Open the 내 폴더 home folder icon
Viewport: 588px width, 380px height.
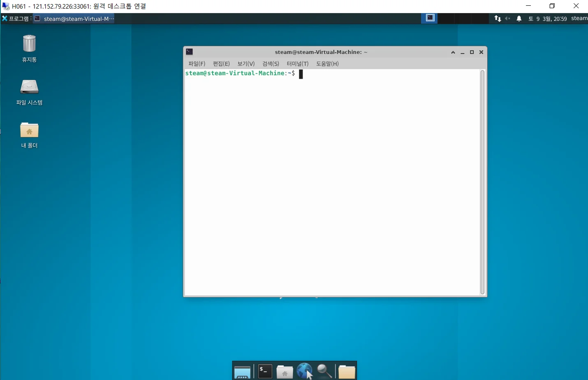click(29, 135)
